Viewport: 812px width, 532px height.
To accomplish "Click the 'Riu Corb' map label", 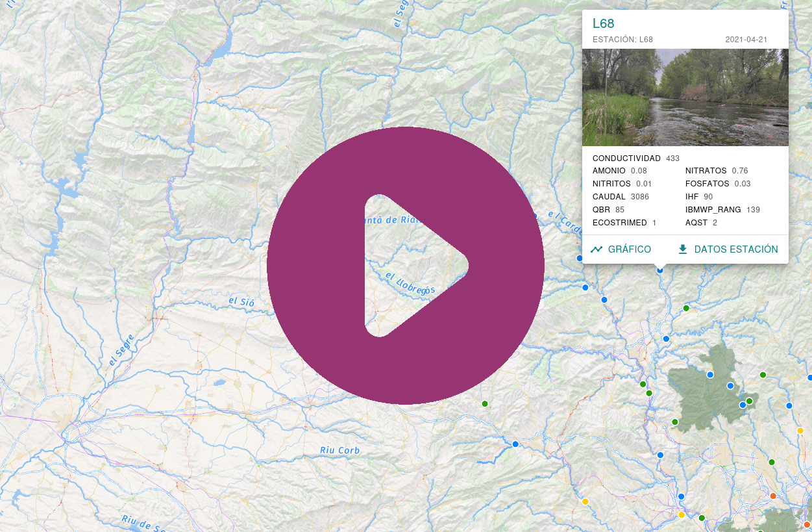I will point(339,450).
